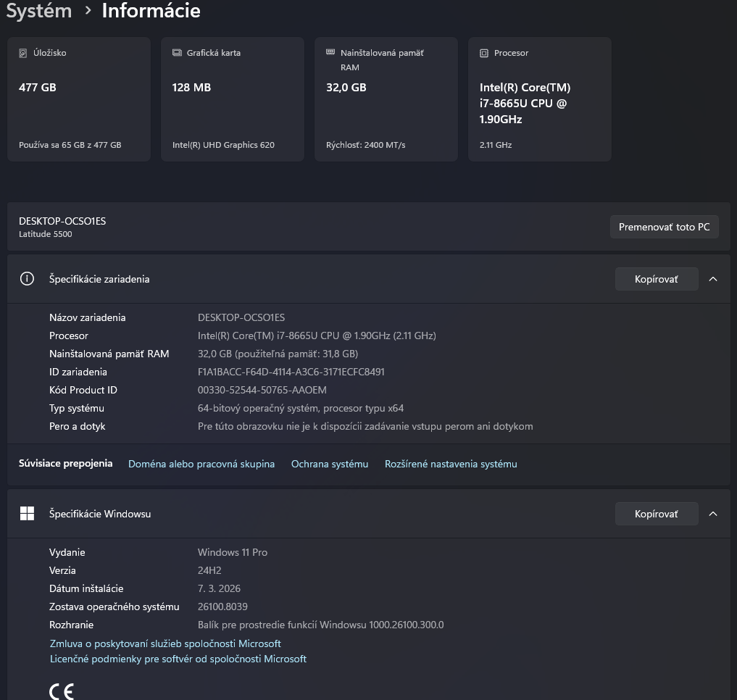Go back to Systém in the breadcrumb
Screen dimensions: 737x700
pyautogui.click(x=39, y=11)
